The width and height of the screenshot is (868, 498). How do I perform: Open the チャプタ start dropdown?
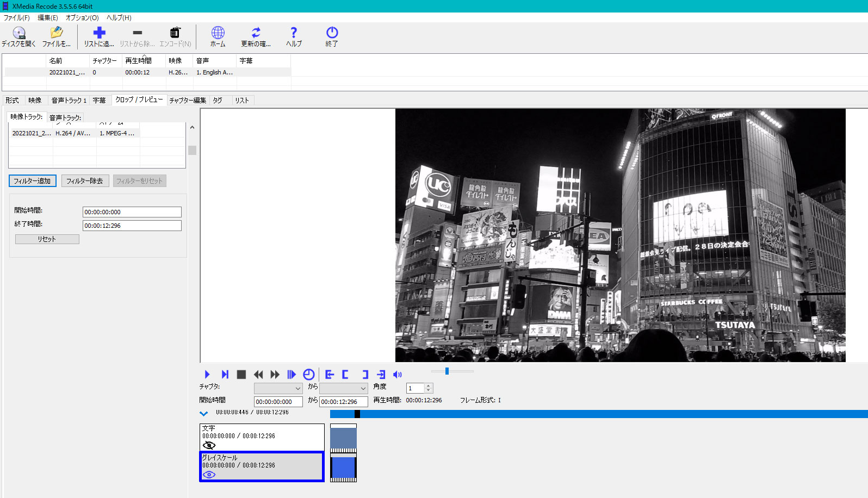coord(278,388)
